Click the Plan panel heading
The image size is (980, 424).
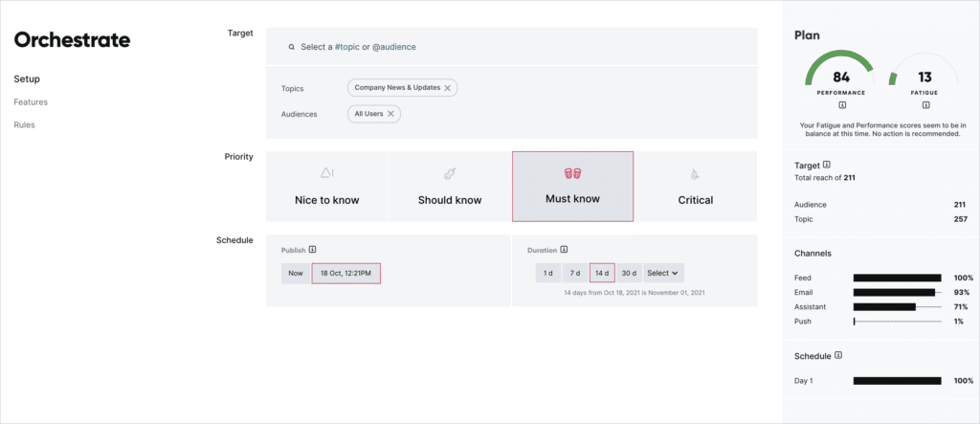pyautogui.click(x=807, y=35)
